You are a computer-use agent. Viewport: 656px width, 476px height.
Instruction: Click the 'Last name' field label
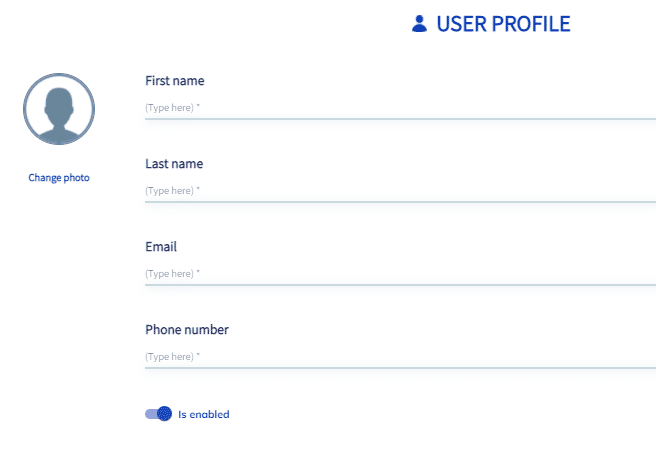coord(174,164)
